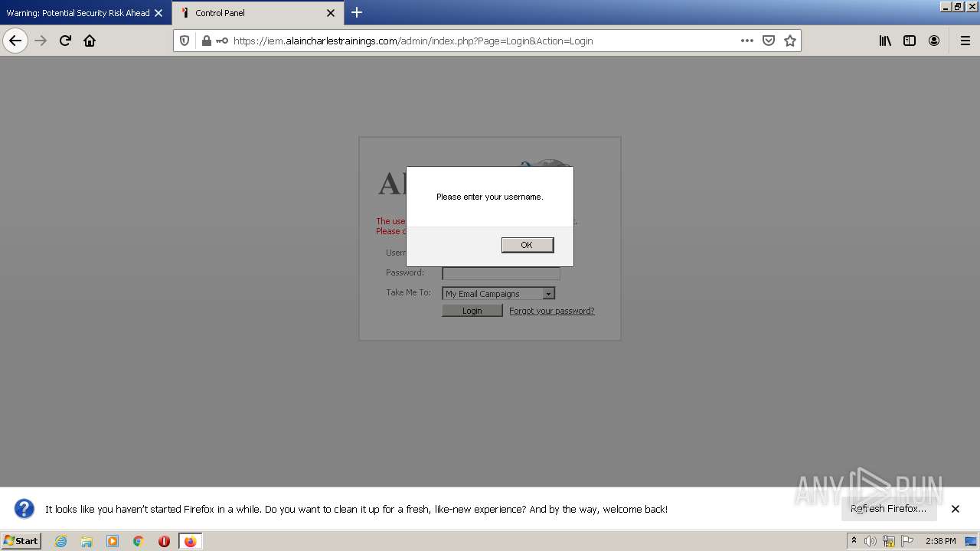980x551 pixels.
Task: Show site security padlock information
Action: click(x=206, y=41)
